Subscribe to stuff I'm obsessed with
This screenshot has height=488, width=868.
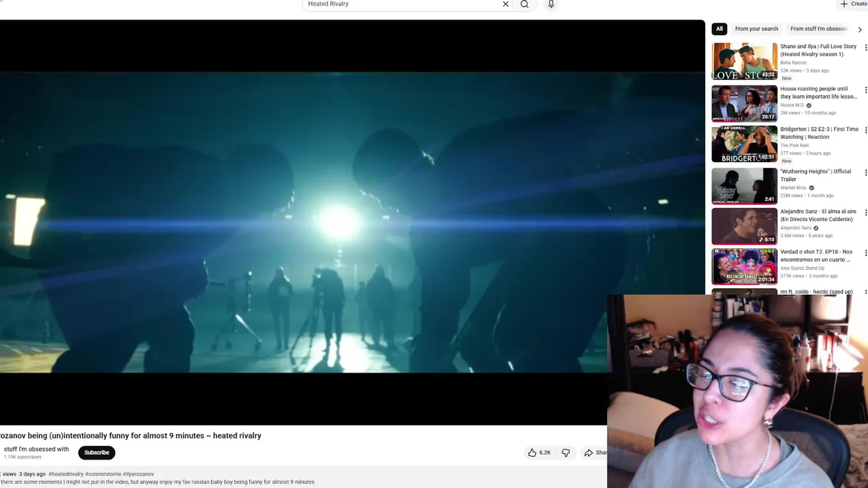[96, 453]
